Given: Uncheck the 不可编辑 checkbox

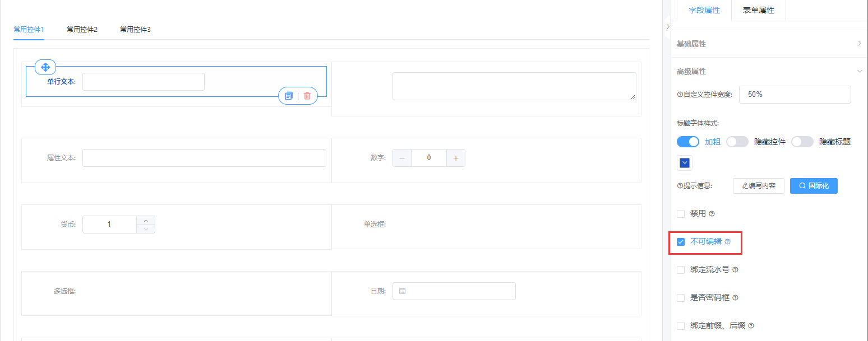Looking at the screenshot, I should click(x=681, y=242).
